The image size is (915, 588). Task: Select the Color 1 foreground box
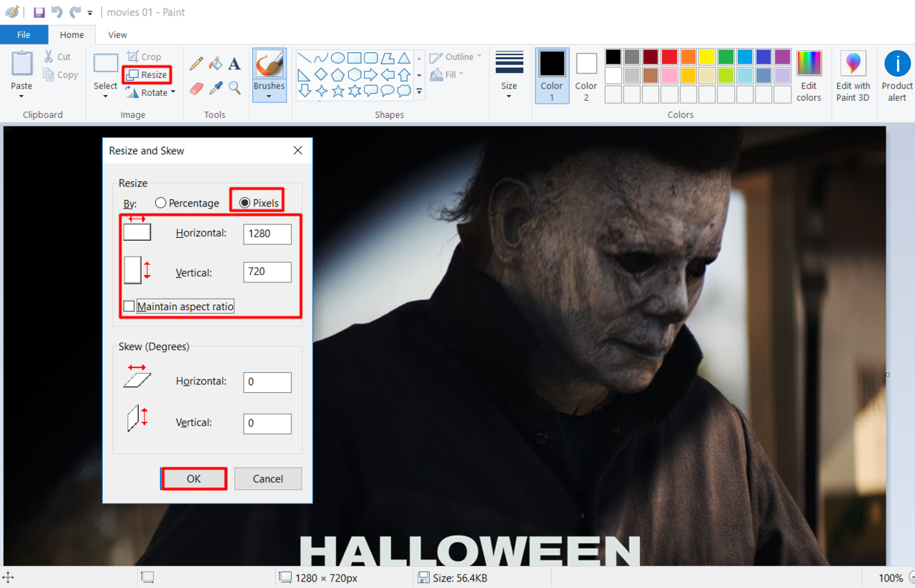(x=552, y=75)
